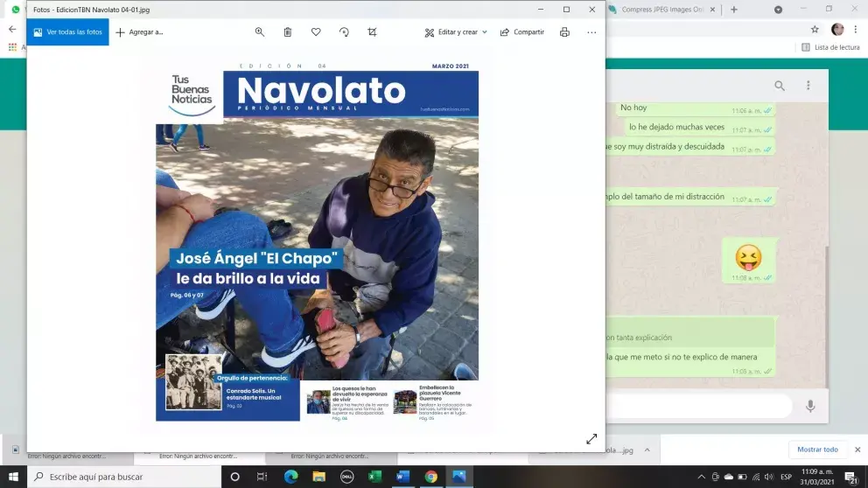This screenshot has height=488, width=868.
Task: Maximize the Photos window
Action: coord(566,10)
